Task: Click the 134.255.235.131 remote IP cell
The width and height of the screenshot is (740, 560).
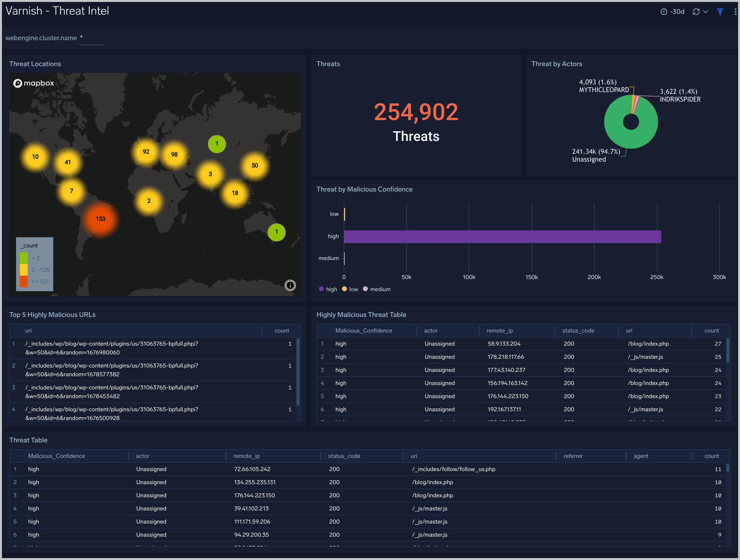Action: pos(255,482)
